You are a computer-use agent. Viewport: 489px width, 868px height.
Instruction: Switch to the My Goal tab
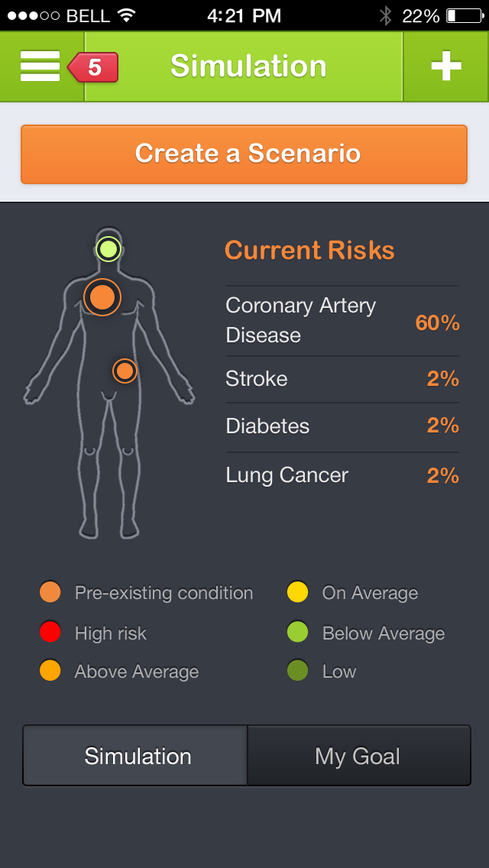pyautogui.click(x=358, y=756)
